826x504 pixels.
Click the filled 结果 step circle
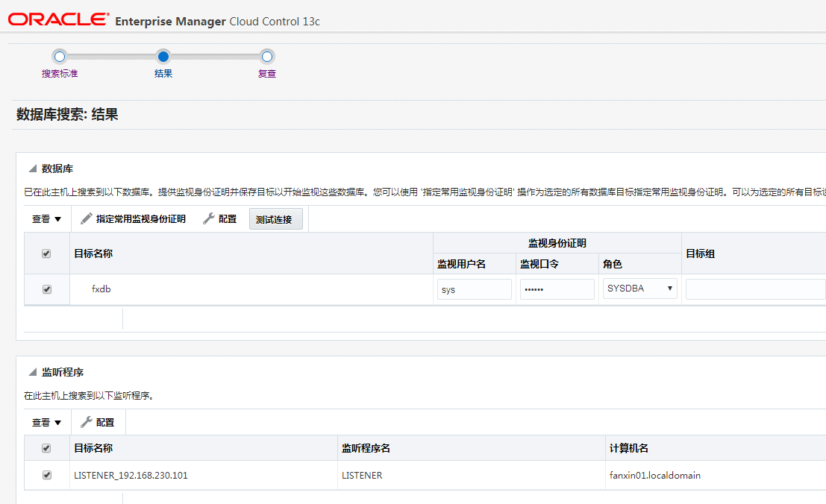click(163, 55)
